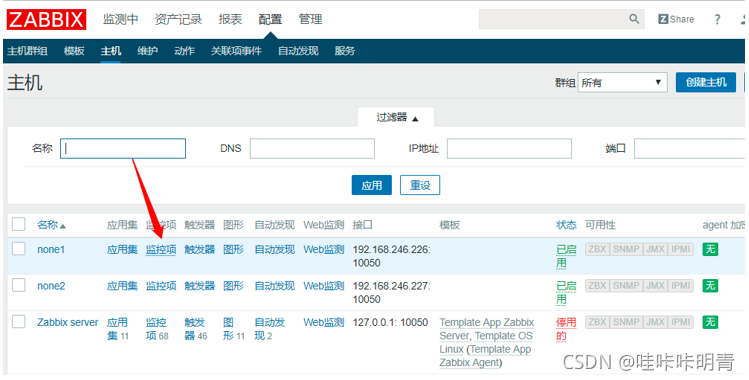
Task: Open the help question mark icon
Action: tap(717, 19)
